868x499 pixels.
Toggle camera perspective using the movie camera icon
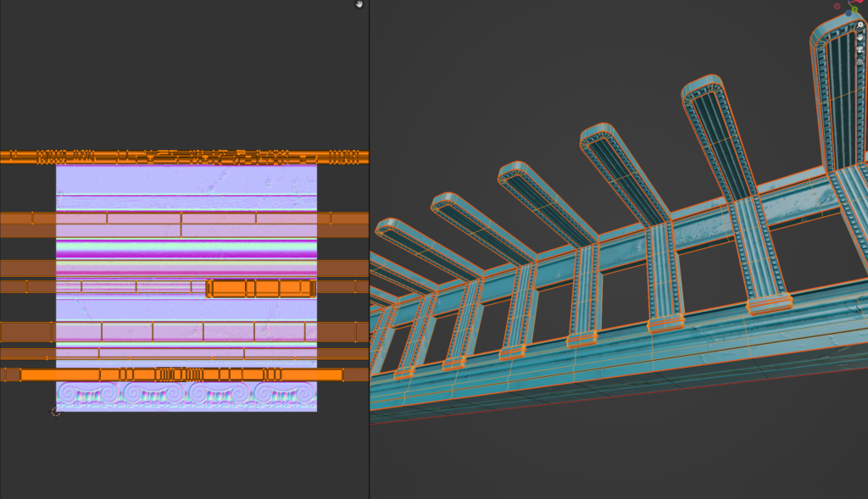coord(859,50)
